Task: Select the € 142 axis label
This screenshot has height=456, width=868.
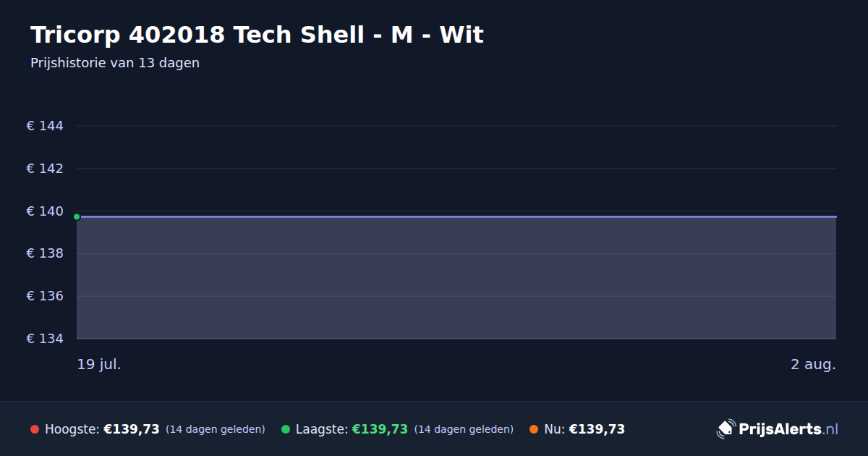Action: tap(45, 169)
